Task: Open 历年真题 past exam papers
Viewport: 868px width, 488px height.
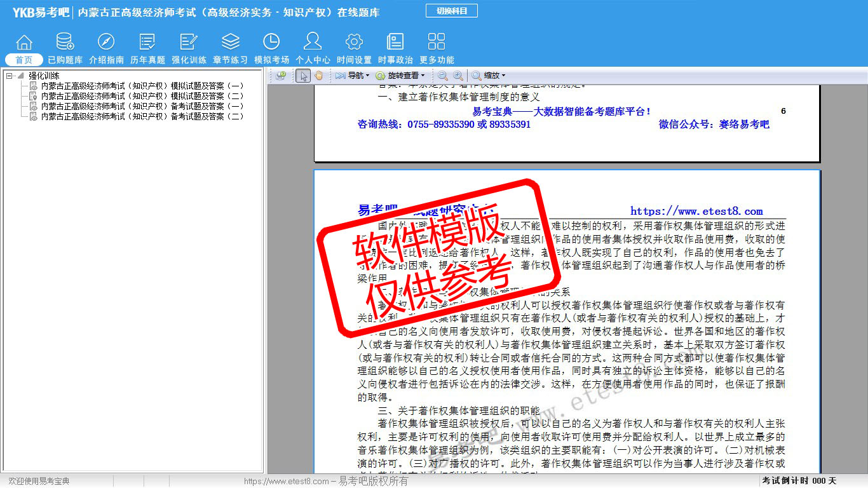Action: [x=147, y=50]
